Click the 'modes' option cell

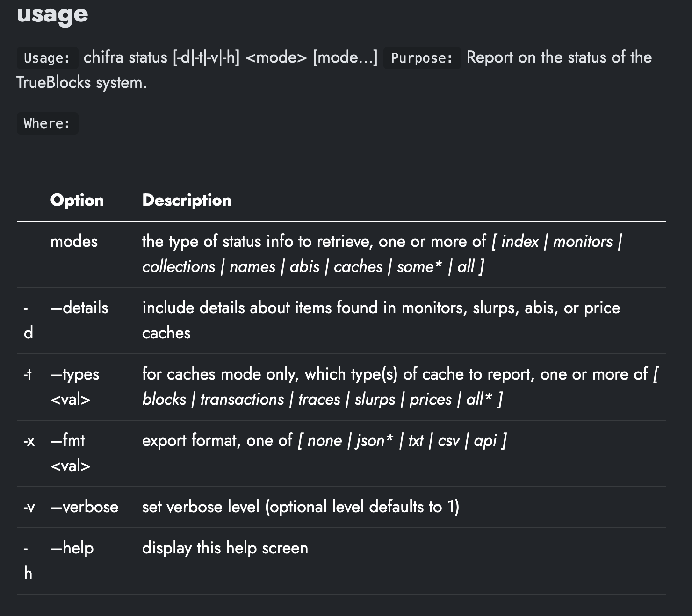74,241
